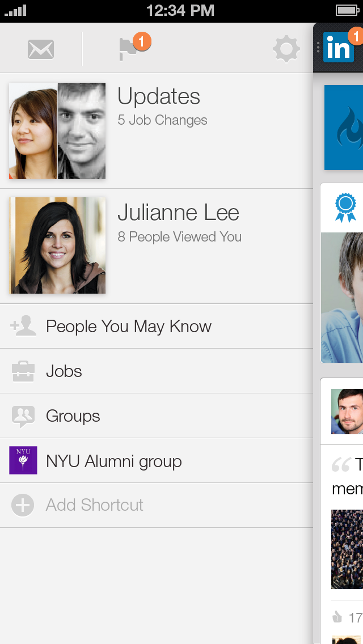Tap the People You May Know icon

click(23, 327)
